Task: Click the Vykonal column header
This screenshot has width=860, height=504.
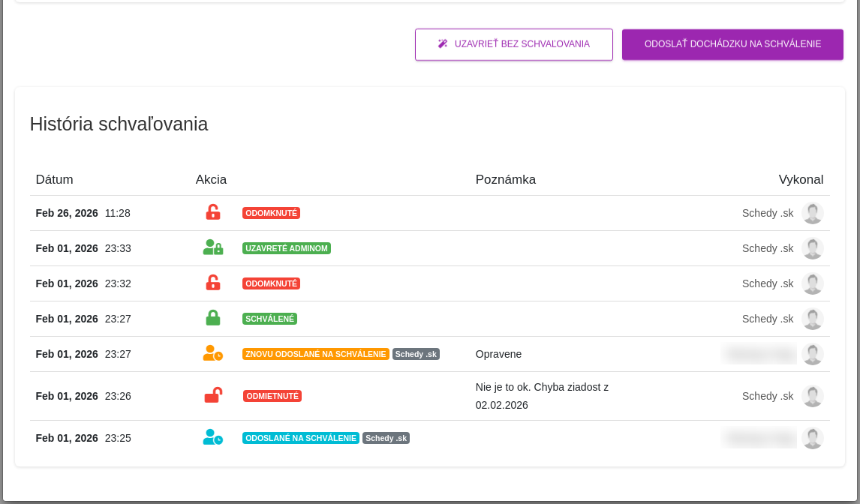Action: pos(801,179)
